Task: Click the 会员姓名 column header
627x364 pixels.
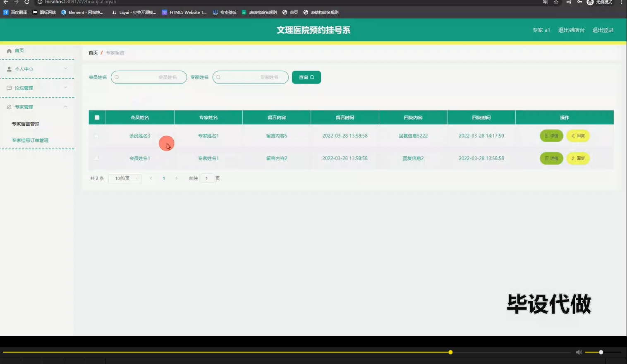Action: click(140, 117)
